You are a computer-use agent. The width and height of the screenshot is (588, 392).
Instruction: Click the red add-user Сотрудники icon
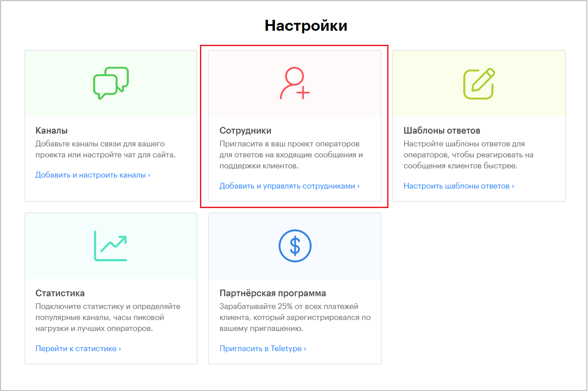tap(294, 83)
